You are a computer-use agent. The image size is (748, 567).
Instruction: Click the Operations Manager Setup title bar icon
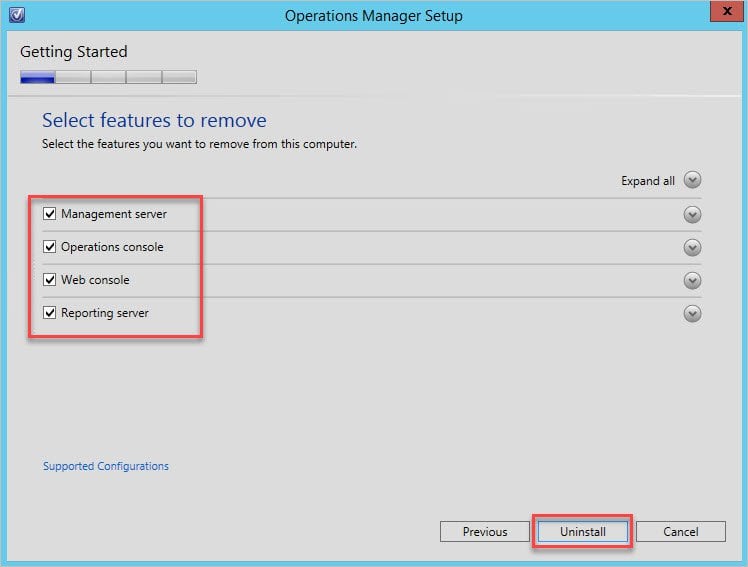(17, 15)
